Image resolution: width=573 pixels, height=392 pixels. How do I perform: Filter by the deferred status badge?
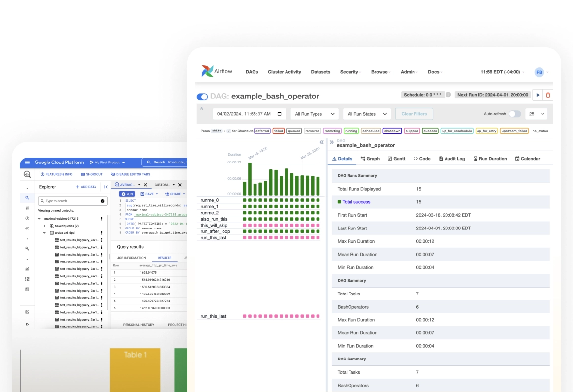click(262, 131)
